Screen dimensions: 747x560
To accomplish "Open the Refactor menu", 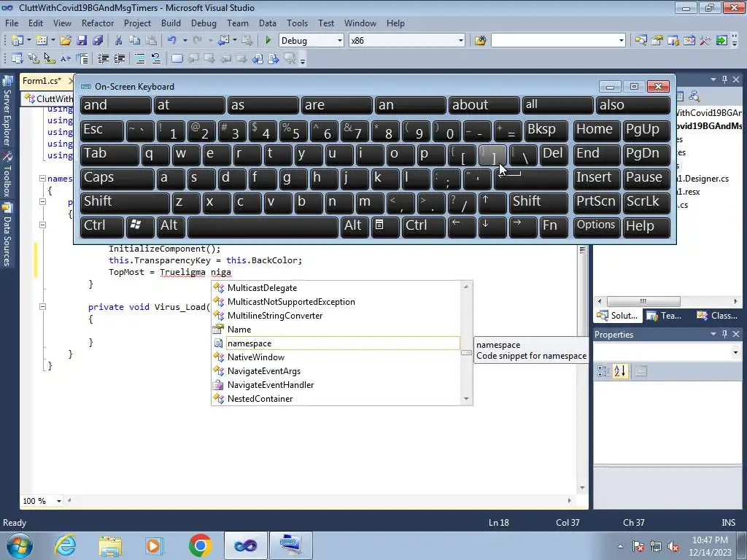I will pyautogui.click(x=98, y=23).
